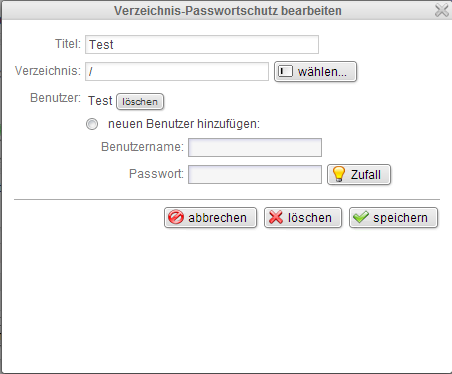Delete the protection via bottom löschen label
Viewport: 452px width, 374px height.
pyautogui.click(x=310, y=218)
